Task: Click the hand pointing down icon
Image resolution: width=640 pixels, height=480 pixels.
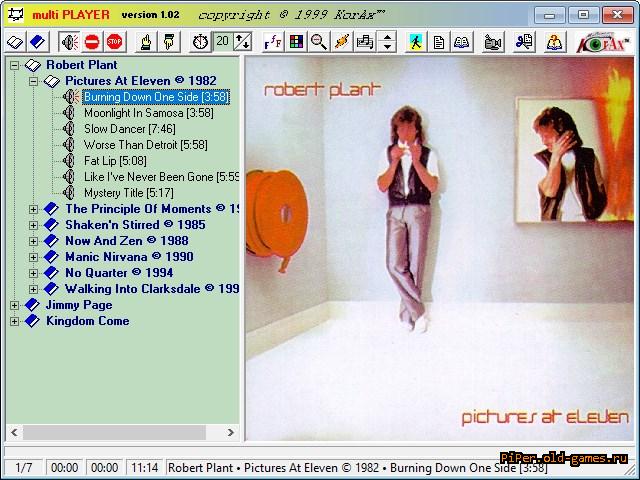Action: pyautogui.click(x=169, y=42)
